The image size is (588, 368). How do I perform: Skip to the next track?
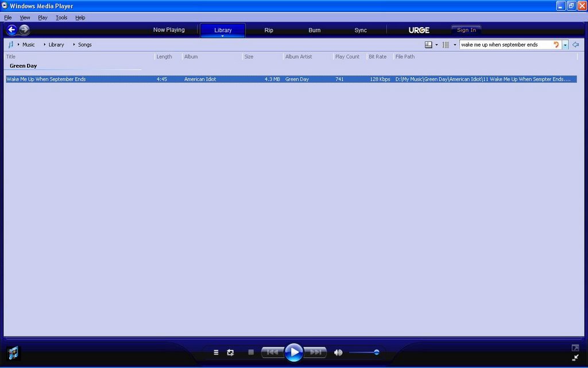(x=315, y=352)
